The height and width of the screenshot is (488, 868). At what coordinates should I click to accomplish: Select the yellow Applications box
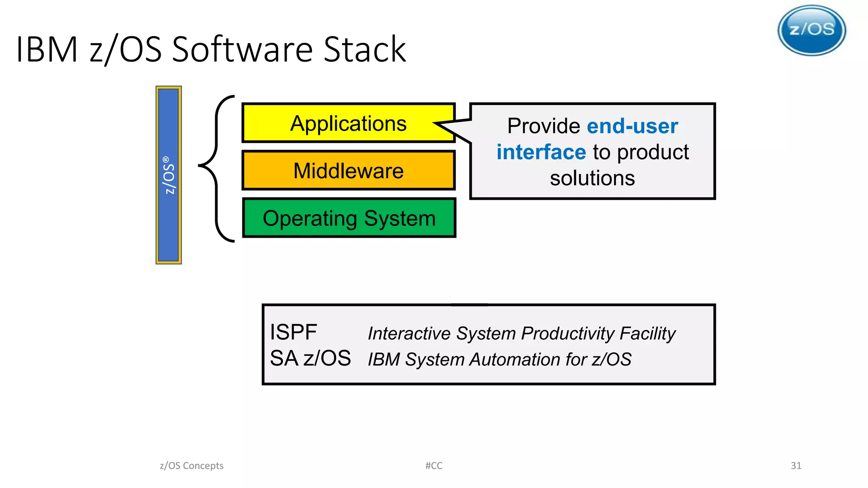click(348, 123)
